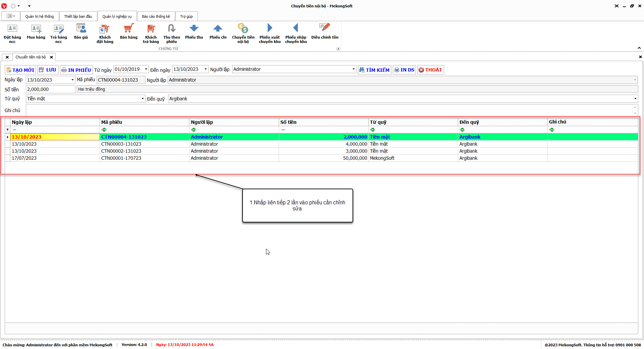
Task: Open Phiếu chi up-arrow icon
Action: tap(218, 29)
